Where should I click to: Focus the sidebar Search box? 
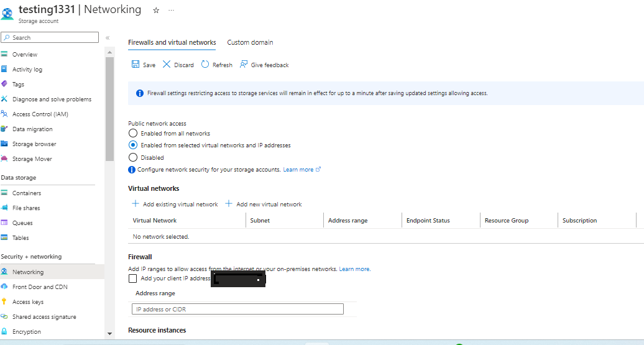(x=50, y=37)
